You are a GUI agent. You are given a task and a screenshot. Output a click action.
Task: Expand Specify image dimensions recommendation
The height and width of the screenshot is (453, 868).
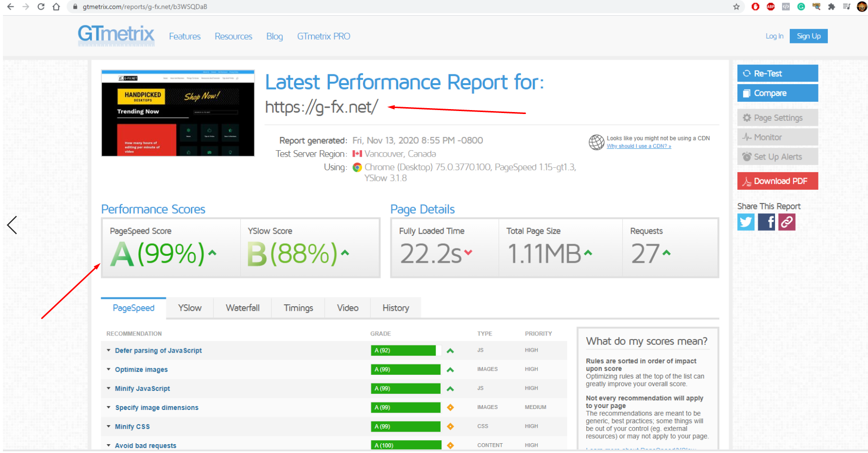click(157, 408)
